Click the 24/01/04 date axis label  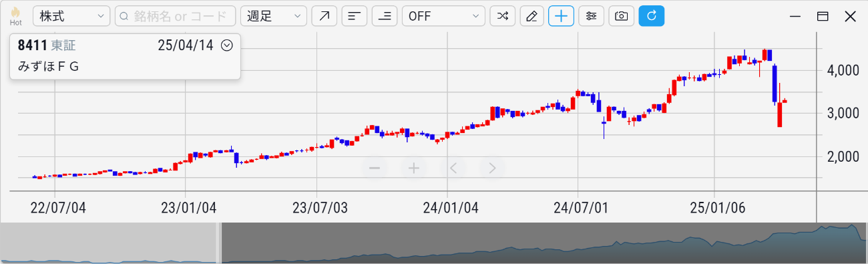click(451, 208)
